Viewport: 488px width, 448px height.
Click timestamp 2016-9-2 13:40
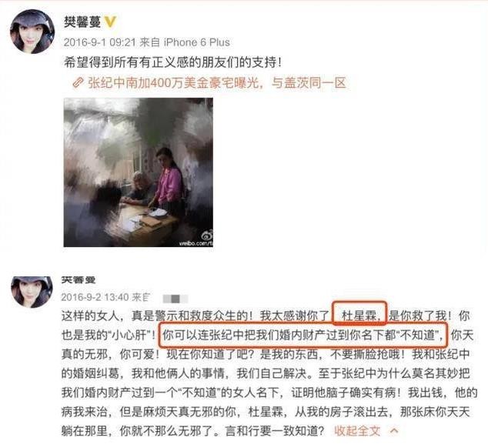(95, 297)
